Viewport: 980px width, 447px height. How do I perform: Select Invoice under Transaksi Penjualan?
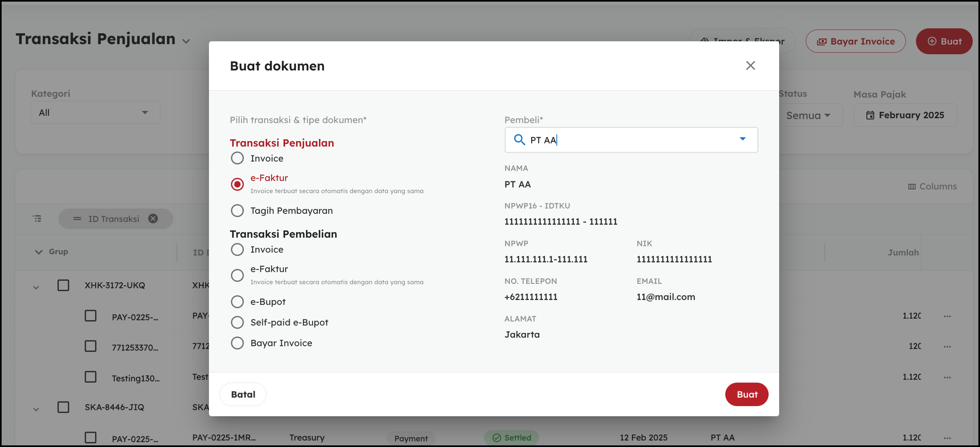coord(237,158)
